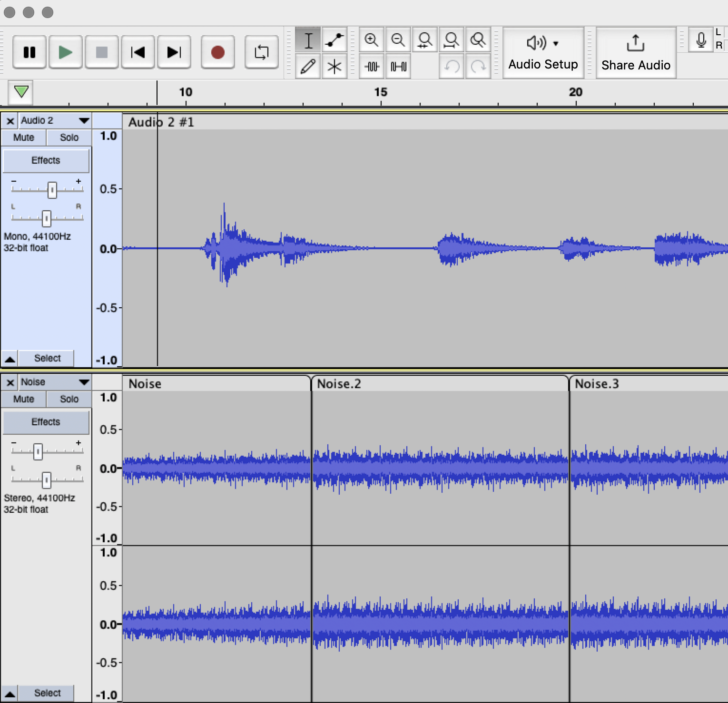Click the Pause button
The height and width of the screenshot is (703, 728).
pyautogui.click(x=30, y=52)
